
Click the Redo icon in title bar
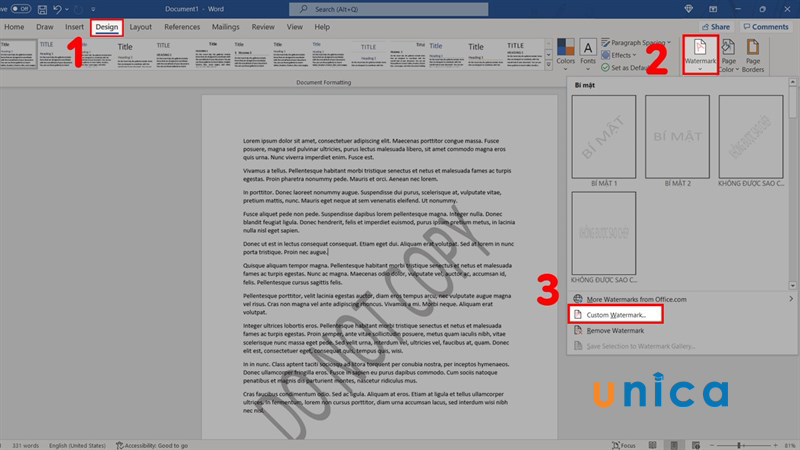pos(79,9)
